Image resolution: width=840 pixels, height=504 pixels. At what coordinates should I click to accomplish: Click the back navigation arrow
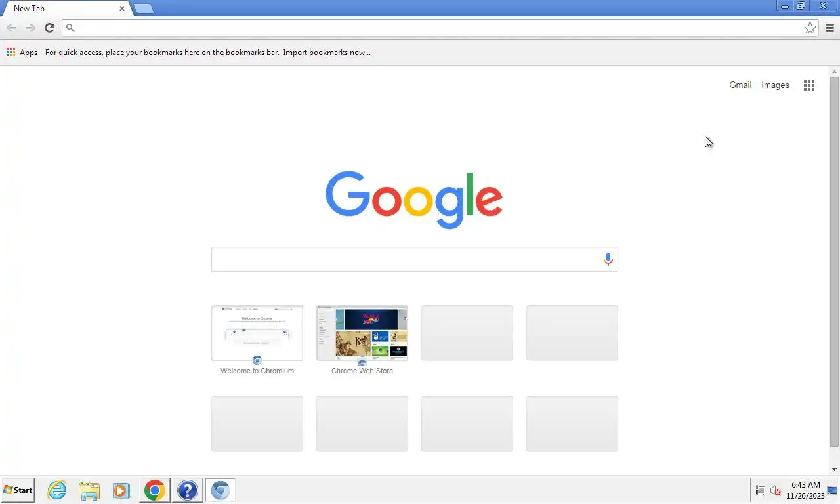(x=11, y=28)
